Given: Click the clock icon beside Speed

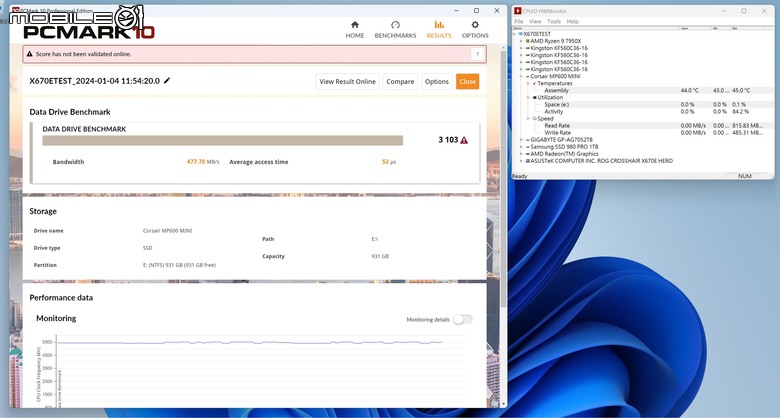Looking at the screenshot, I should [x=535, y=118].
